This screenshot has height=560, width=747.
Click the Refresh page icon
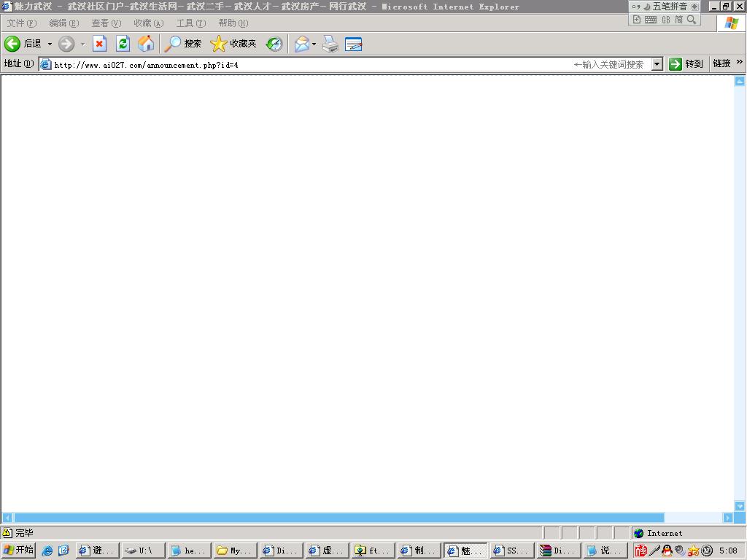point(123,44)
